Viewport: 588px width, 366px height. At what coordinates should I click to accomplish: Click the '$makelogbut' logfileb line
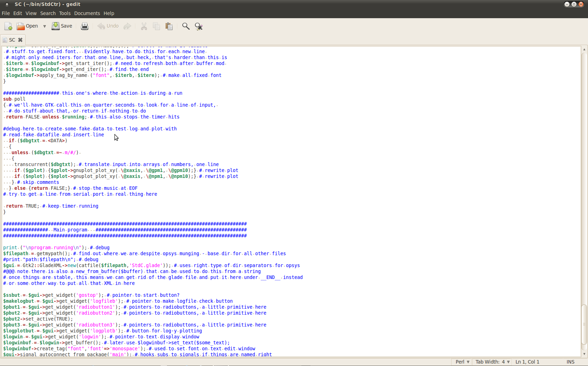click(x=118, y=301)
